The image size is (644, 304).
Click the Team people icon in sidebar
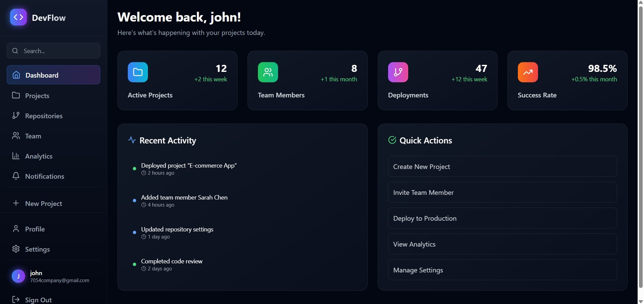(x=16, y=136)
